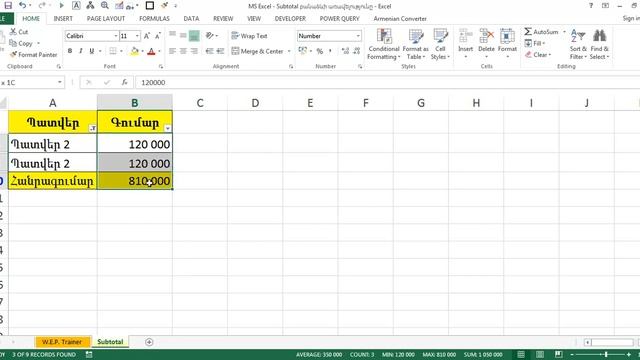Viewport: 640px width, 360px height.
Task: Open filter dropdown on Գումար header
Action: pyautogui.click(x=168, y=128)
